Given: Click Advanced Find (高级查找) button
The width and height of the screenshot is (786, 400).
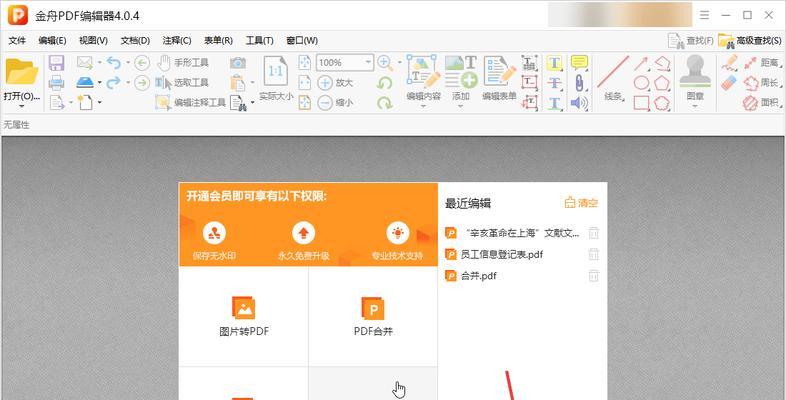Looking at the screenshot, I should 749,41.
